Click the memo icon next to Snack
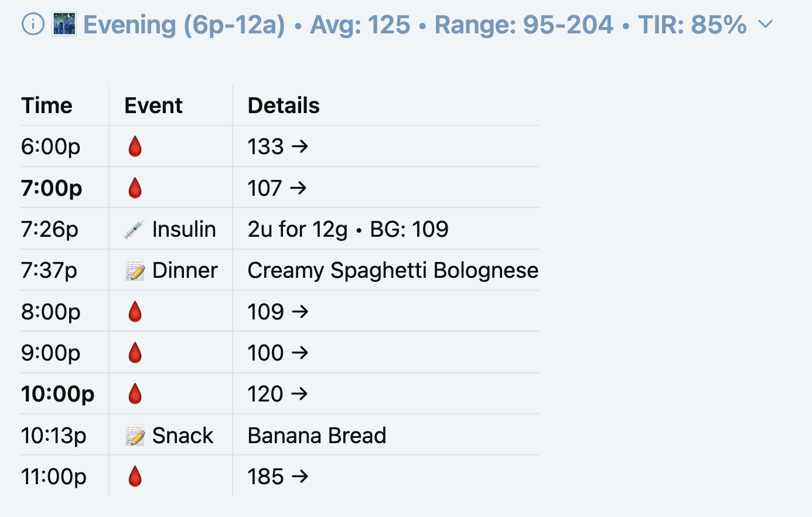 click(x=135, y=436)
